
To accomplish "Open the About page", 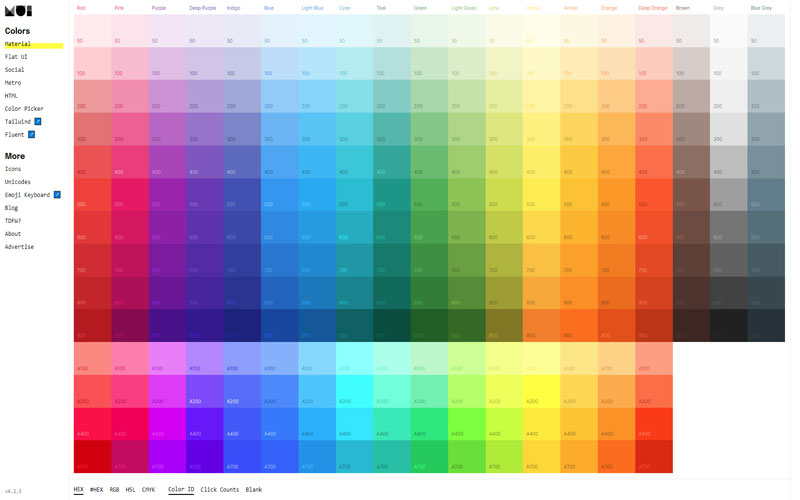I will 13,234.
